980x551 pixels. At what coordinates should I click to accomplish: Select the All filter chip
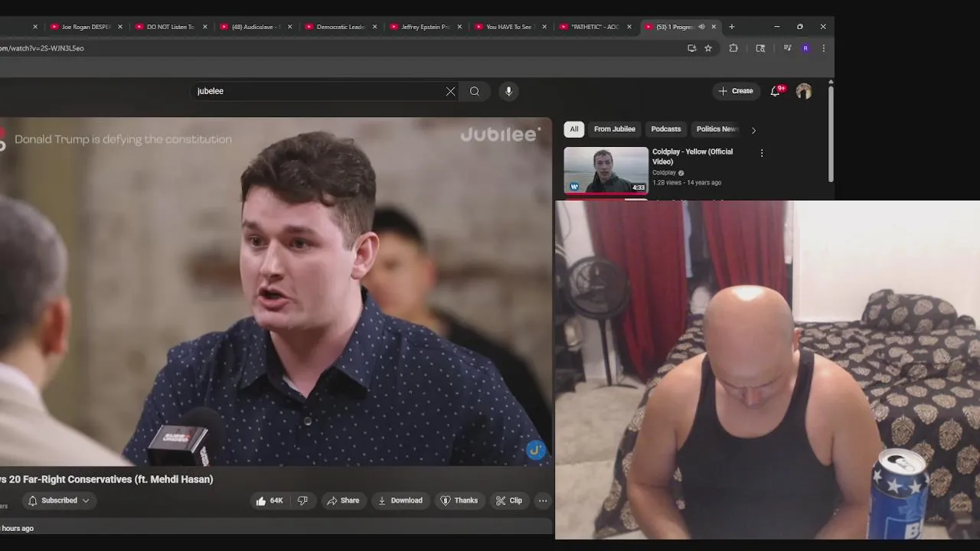(x=574, y=129)
